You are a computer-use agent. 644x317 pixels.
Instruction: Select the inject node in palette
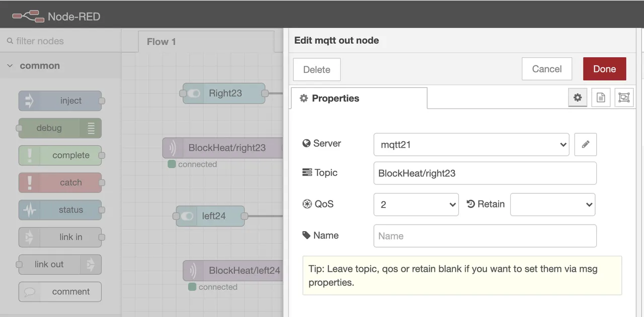60,100
